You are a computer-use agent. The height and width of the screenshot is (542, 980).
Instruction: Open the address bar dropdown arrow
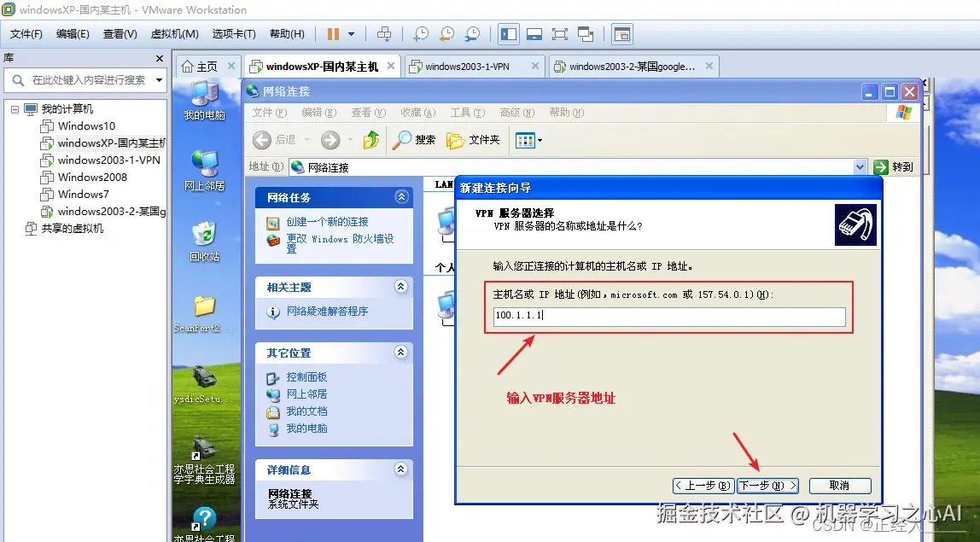860,167
